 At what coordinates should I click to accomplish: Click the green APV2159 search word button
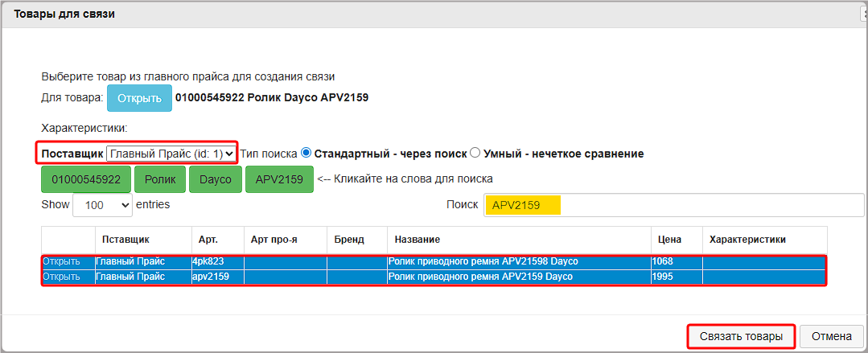tap(279, 179)
